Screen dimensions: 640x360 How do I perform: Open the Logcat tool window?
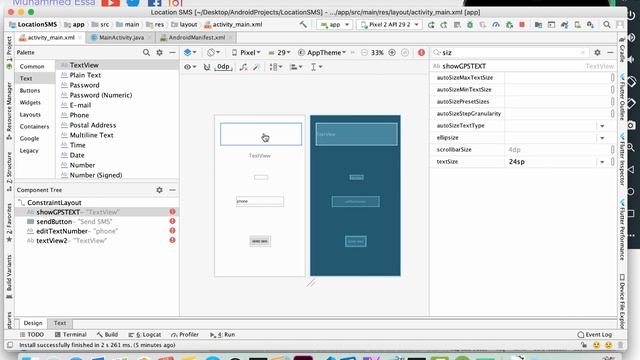(145, 335)
